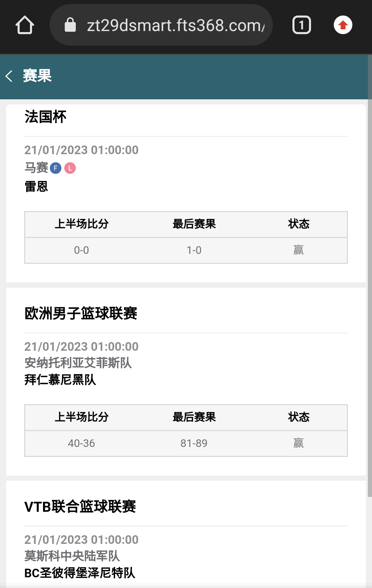Tap the blue F badge beside 马赛
372x588 pixels.
coord(56,168)
